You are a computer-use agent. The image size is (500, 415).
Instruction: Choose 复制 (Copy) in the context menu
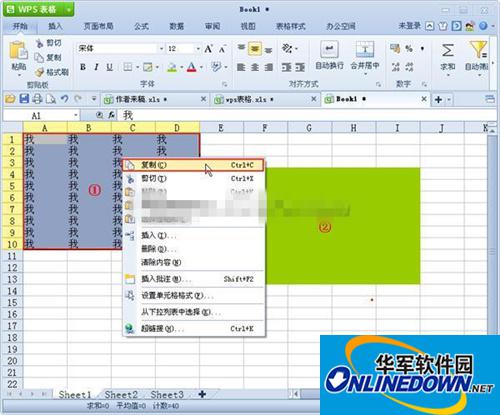click(193, 165)
